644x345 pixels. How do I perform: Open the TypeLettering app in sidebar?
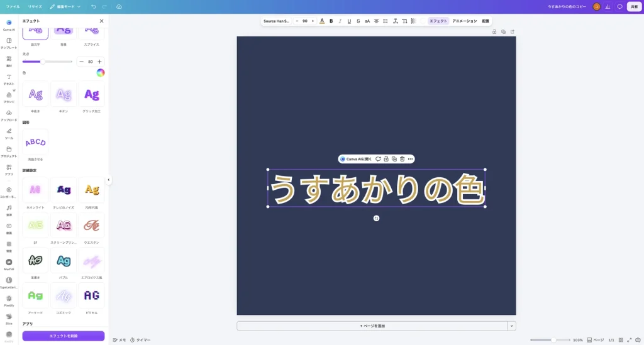pyautogui.click(x=9, y=282)
